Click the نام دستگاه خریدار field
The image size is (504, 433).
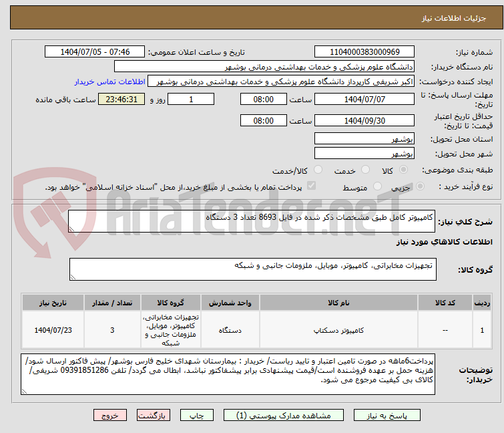(x=264, y=67)
